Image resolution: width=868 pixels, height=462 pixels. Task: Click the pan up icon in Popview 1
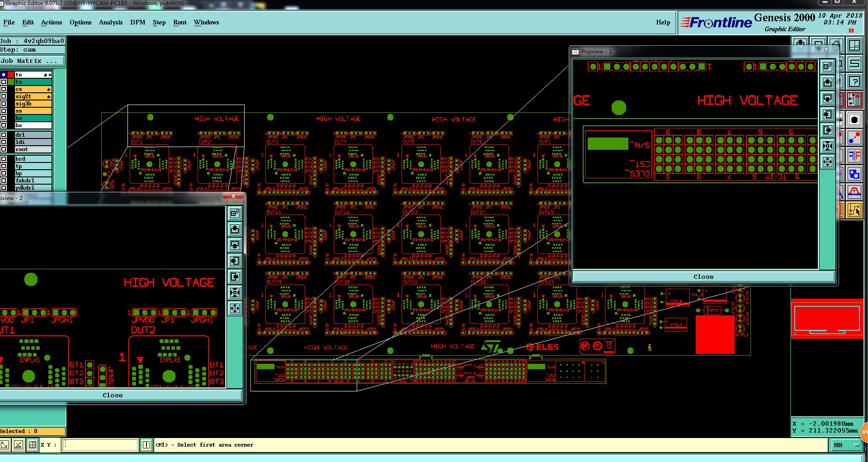(827, 82)
